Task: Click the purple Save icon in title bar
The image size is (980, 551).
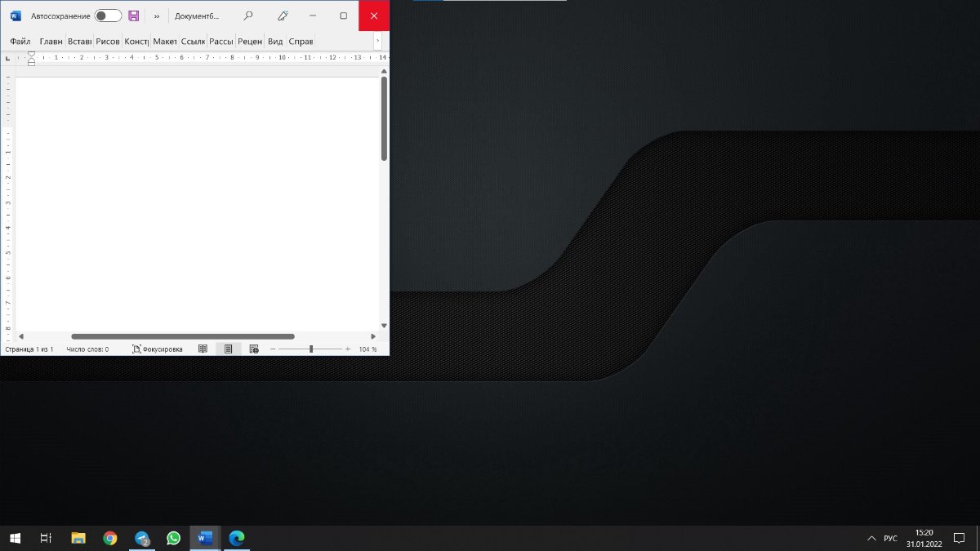Action: point(134,16)
